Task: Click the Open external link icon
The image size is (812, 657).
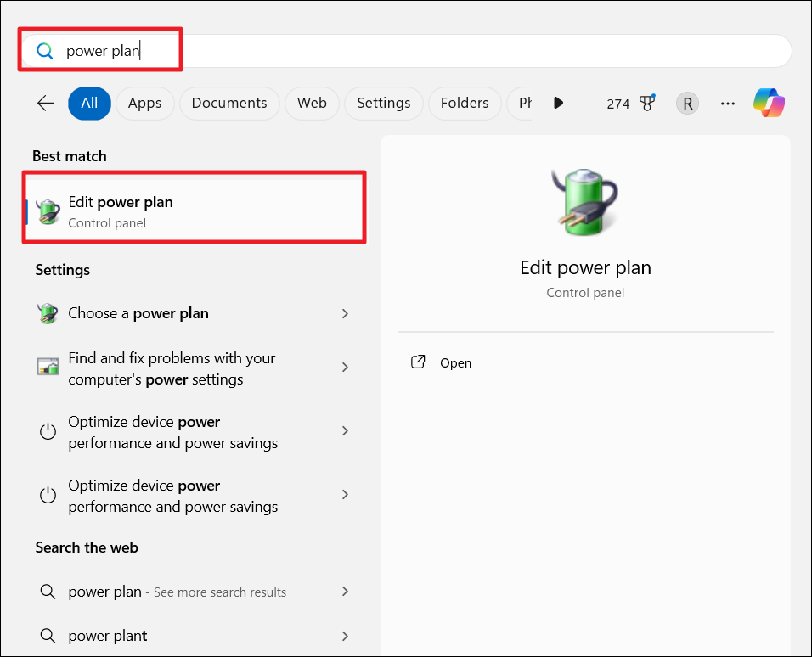Action: click(418, 362)
